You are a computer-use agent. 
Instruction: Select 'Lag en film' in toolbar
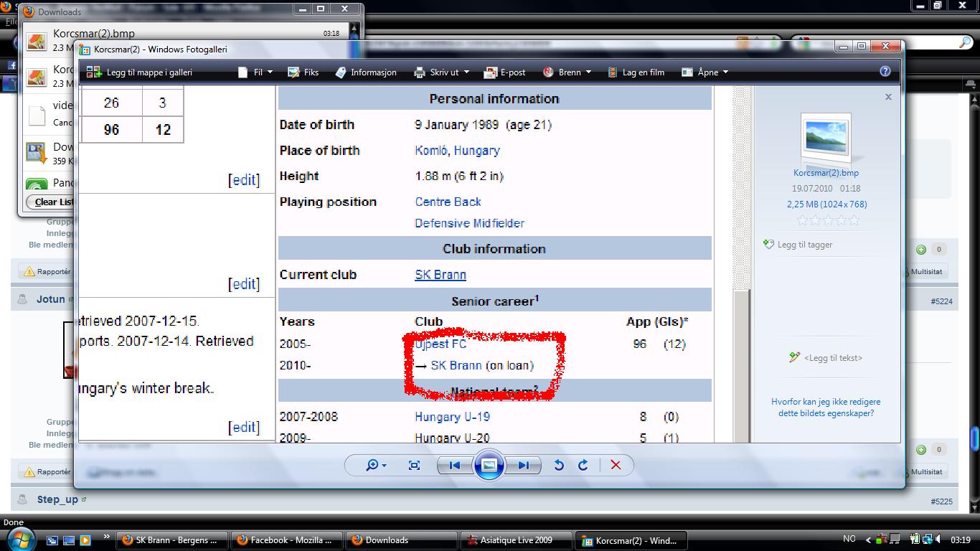(x=636, y=72)
